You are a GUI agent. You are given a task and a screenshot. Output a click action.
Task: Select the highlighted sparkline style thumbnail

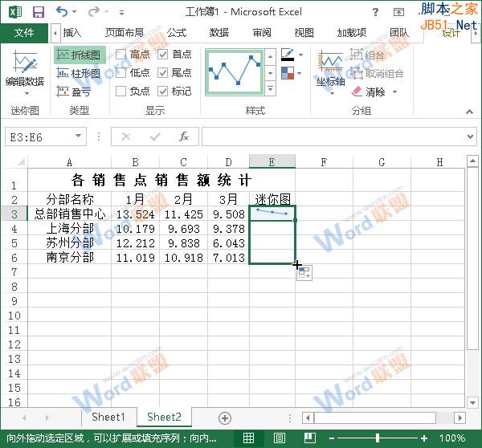235,72
